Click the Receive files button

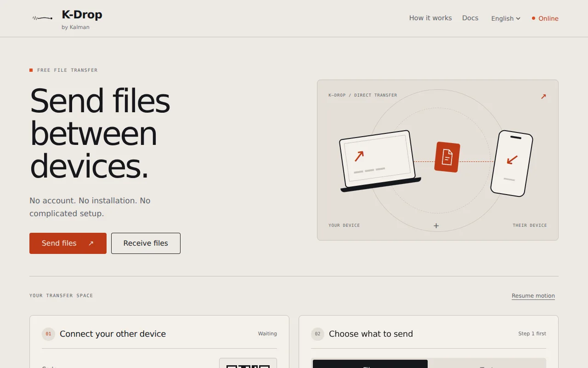146,243
